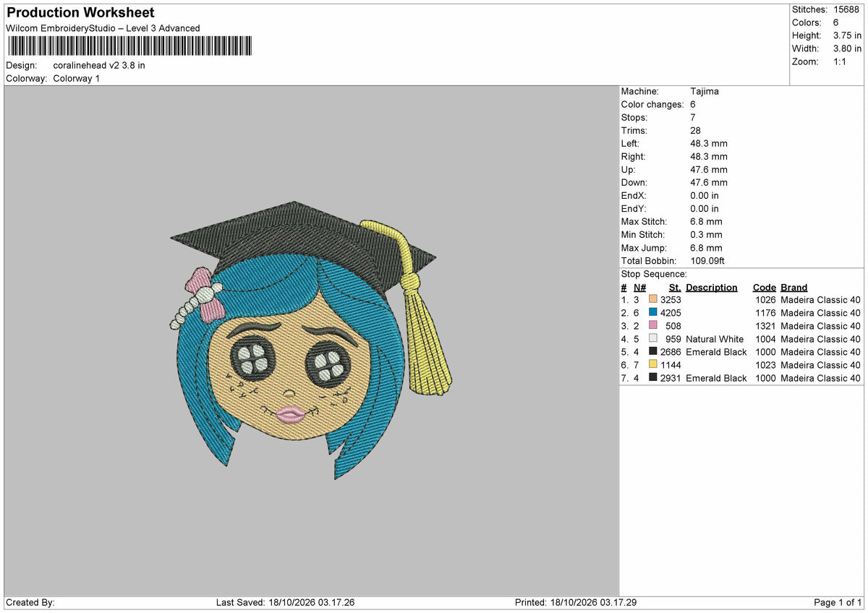The image size is (868, 613).
Task: Click the 'St.' column header
Action: (x=675, y=287)
